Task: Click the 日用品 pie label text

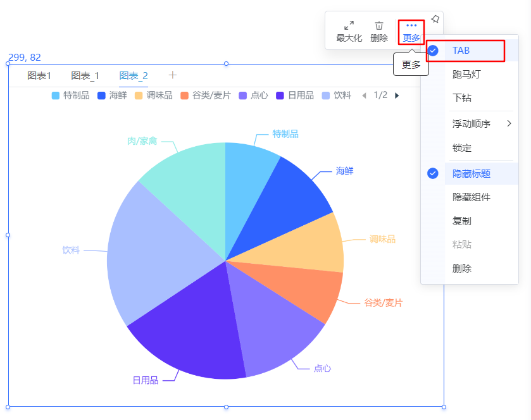Action: click(x=146, y=380)
